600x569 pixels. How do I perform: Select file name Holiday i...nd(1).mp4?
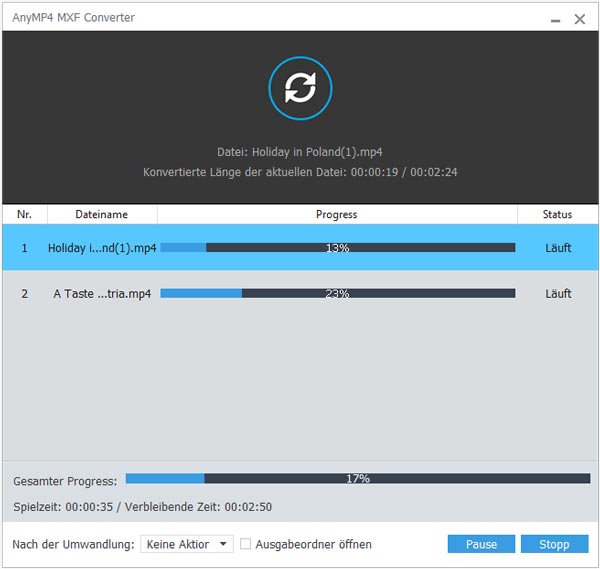pos(102,248)
